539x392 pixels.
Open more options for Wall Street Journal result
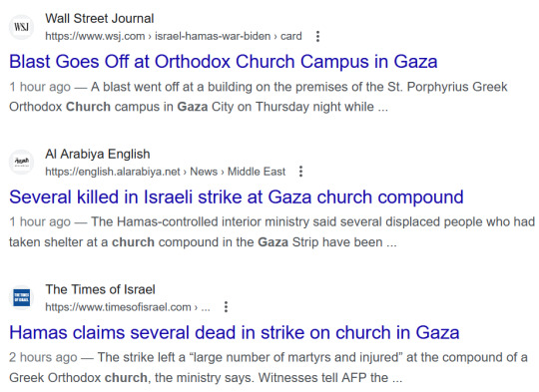[318, 36]
